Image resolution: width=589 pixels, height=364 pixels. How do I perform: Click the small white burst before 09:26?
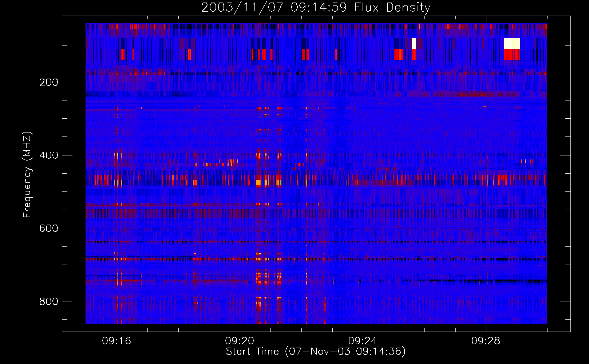pos(414,43)
